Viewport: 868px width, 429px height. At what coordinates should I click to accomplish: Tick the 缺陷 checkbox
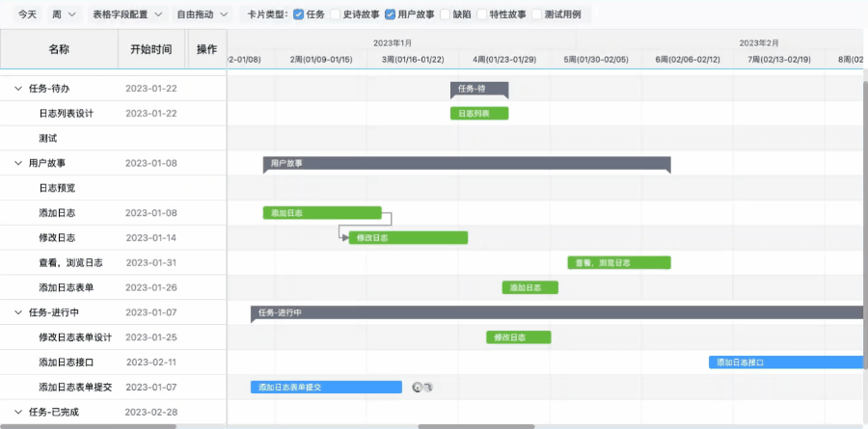pyautogui.click(x=446, y=14)
